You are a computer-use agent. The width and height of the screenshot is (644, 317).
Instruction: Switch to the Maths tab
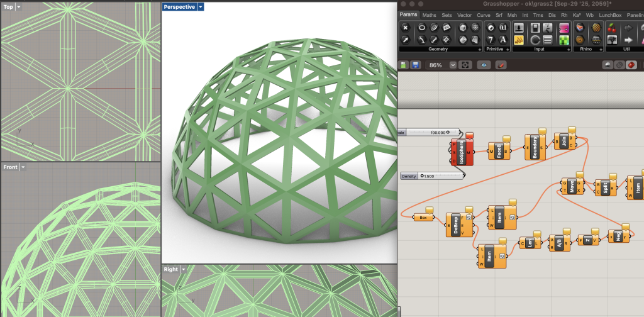pyautogui.click(x=430, y=15)
